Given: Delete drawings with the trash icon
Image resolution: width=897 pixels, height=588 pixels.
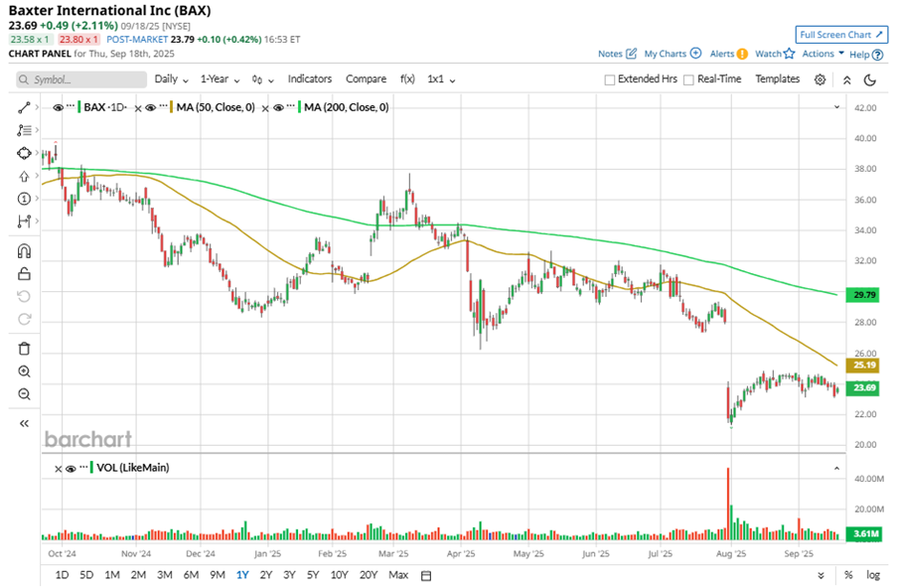Looking at the screenshot, I should (24, 349).
